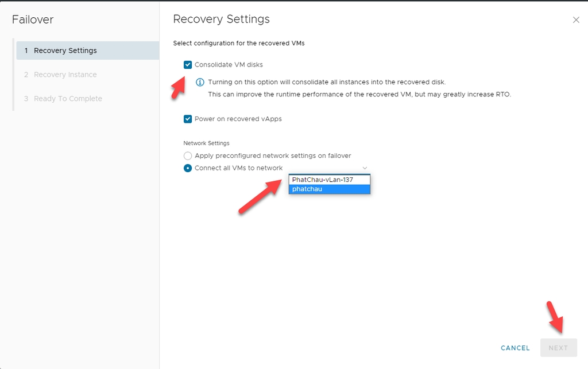Close the Failover wizard with the X icon
The width and height of the screenshot is (588, 369).
coord(576,20)
